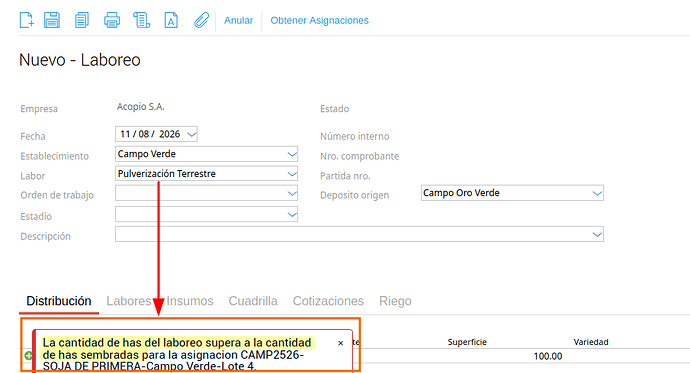
Task: Click the Descripción input field
Action: (359, 234)
